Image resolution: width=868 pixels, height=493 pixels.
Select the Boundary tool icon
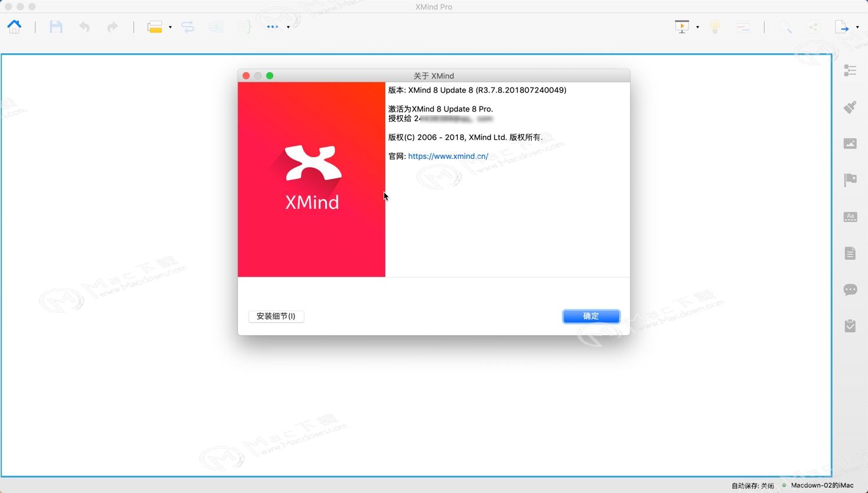coord(216,27)
